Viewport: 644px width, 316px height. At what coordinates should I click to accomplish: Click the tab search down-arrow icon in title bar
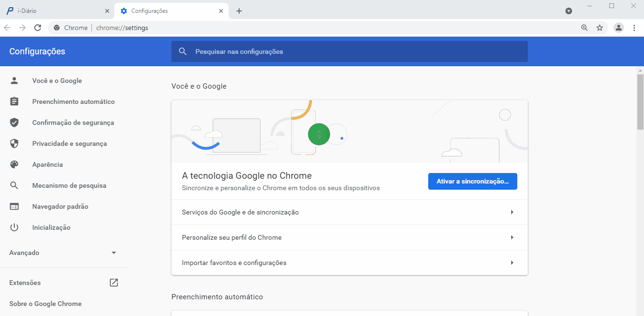click(569, 11)
